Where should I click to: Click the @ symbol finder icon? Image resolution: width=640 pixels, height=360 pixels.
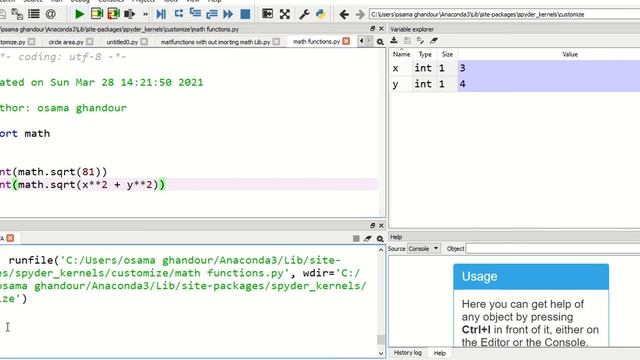click(51, 14)
